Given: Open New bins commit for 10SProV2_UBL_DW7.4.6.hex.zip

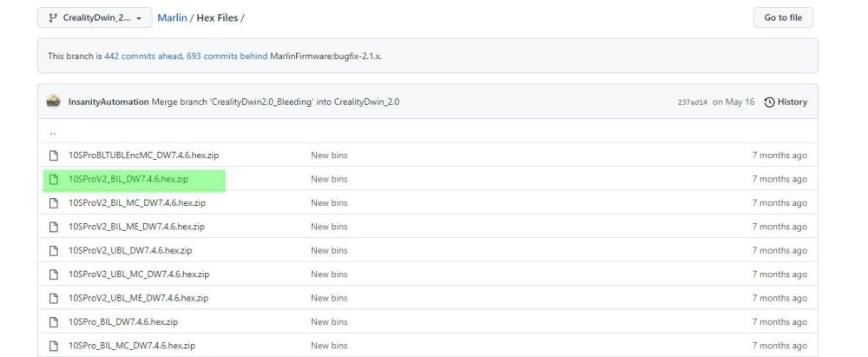Looking at the screenshot, I should point(329,250).
